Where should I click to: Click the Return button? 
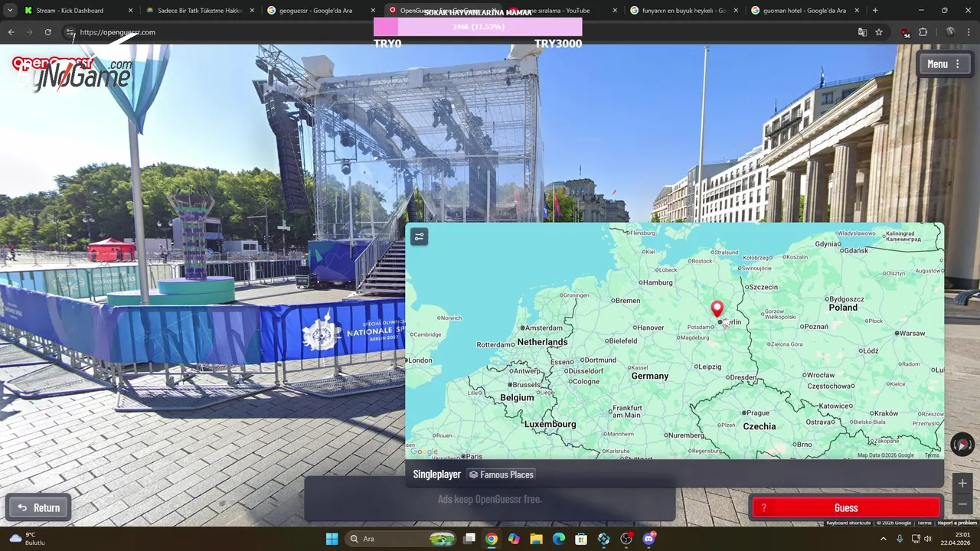pyautogui.click(x=38, y=507)
